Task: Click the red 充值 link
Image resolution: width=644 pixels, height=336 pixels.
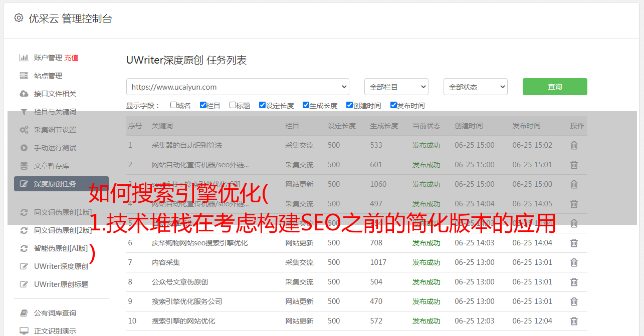Action: 71,58
